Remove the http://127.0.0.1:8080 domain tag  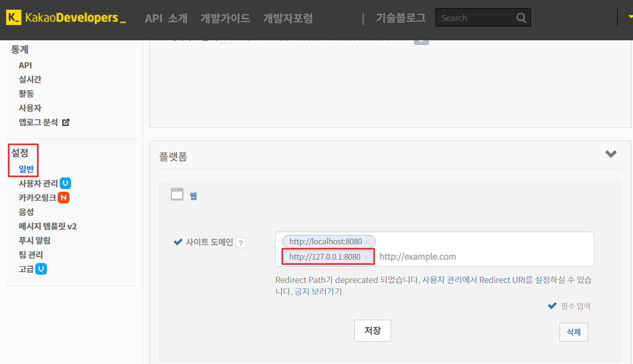pos(366,257)
